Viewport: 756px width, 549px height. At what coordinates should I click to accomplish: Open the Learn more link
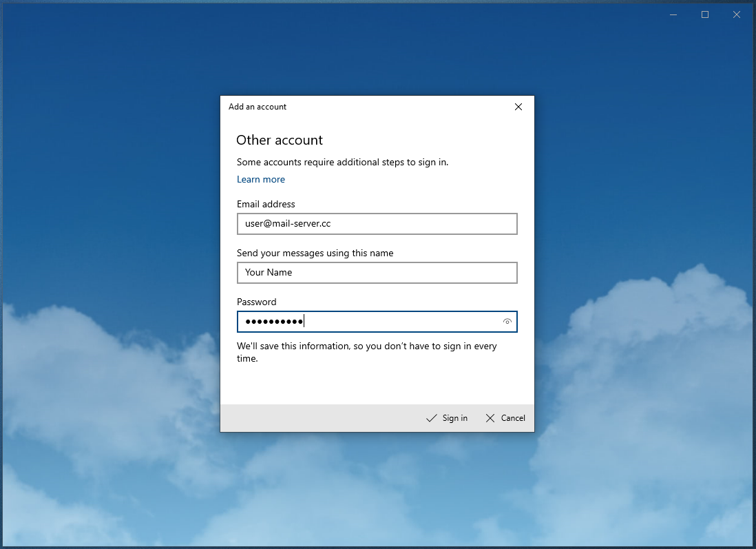(x=260, y=179)
